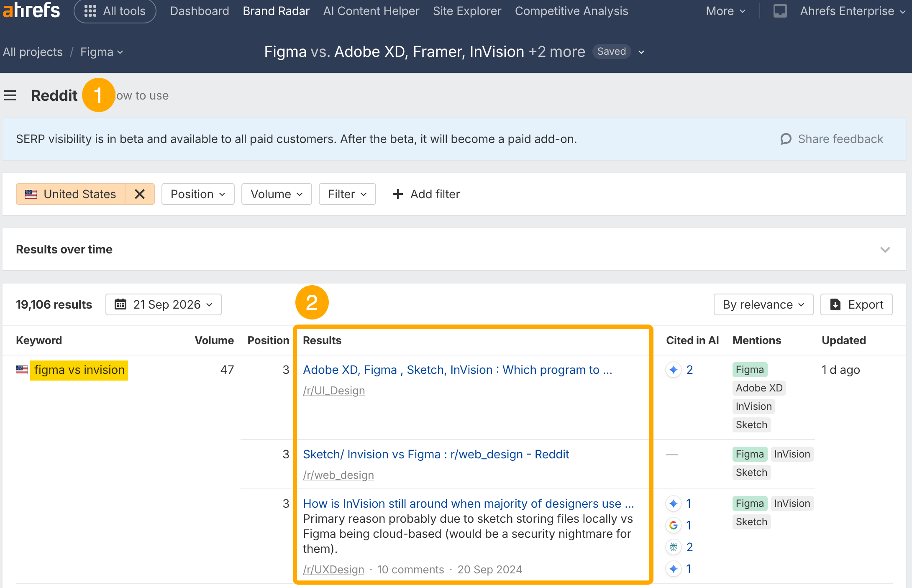
Task: Remove the United States filter
Action: [140, 194]
